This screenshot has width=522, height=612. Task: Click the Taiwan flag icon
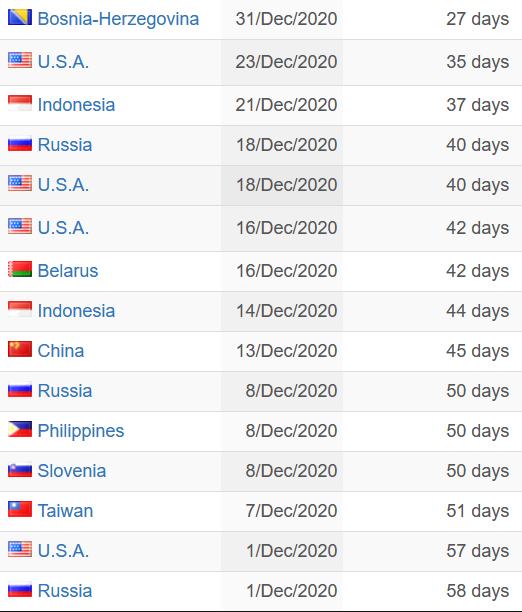pyautogui.click(x=20, y=509)
